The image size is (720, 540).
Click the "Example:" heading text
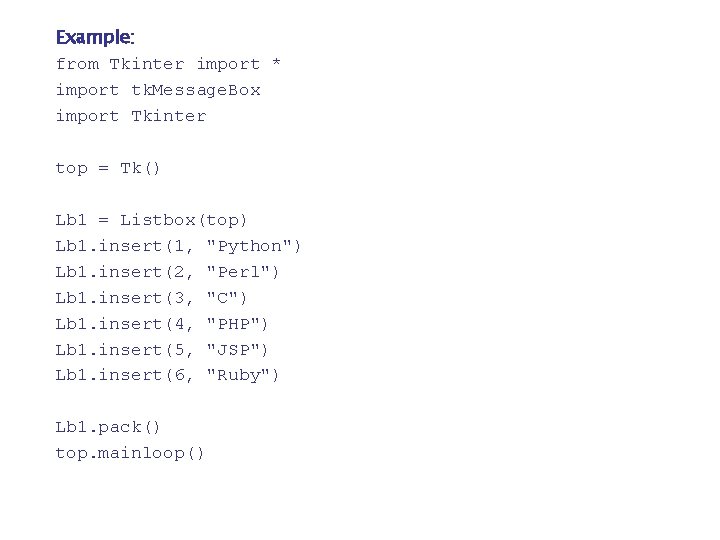click(95, 38)
